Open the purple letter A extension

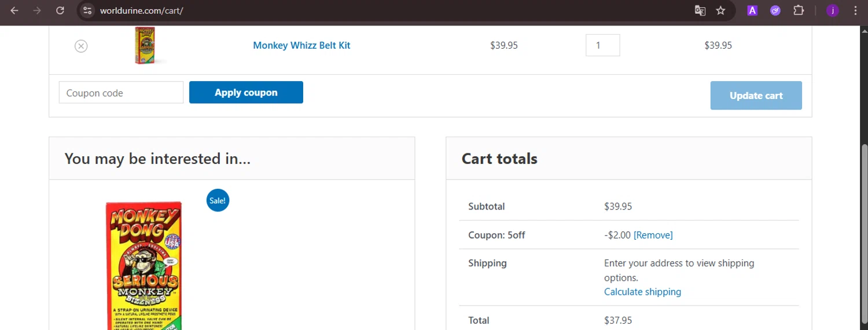[x=752, y=10]
